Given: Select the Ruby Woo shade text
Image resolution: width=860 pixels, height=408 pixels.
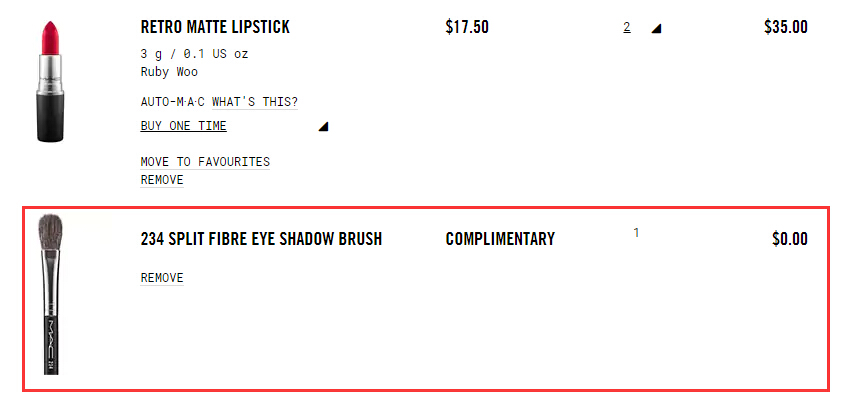Looking at the screenshot, I should 169,72.
